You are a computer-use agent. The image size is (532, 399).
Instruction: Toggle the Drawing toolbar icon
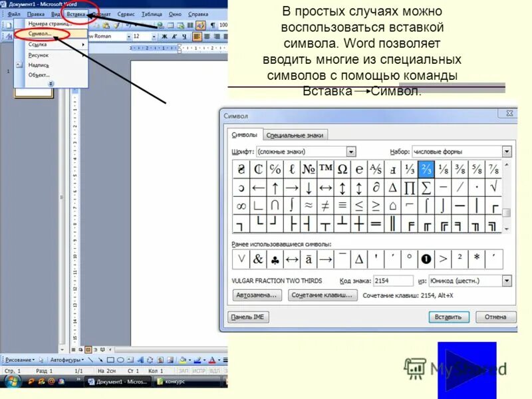(x=201, y=25)
